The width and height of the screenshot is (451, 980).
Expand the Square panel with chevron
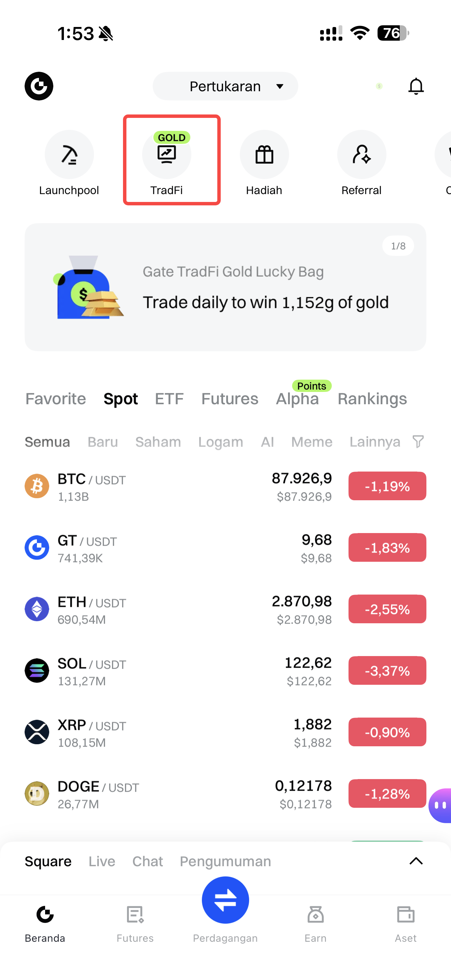415,861
